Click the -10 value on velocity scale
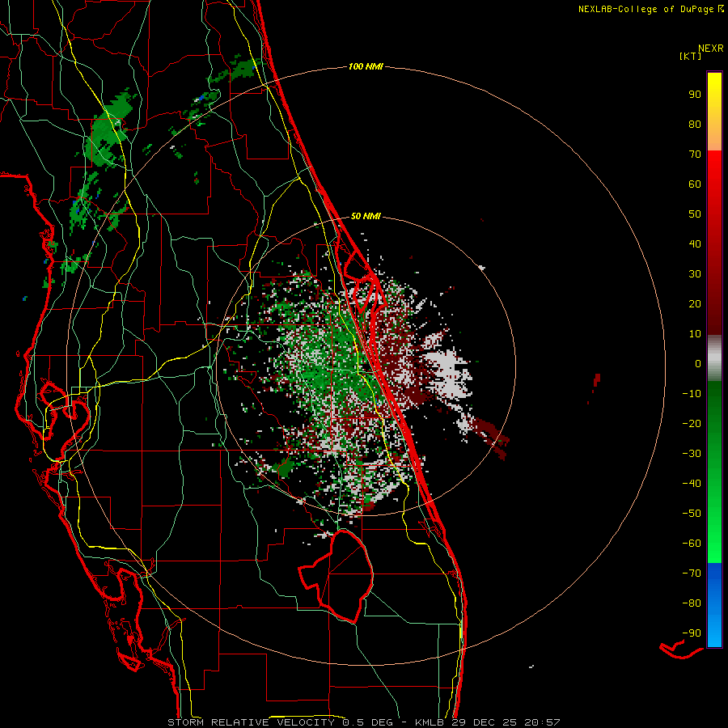728x728 pixels. 692,394
